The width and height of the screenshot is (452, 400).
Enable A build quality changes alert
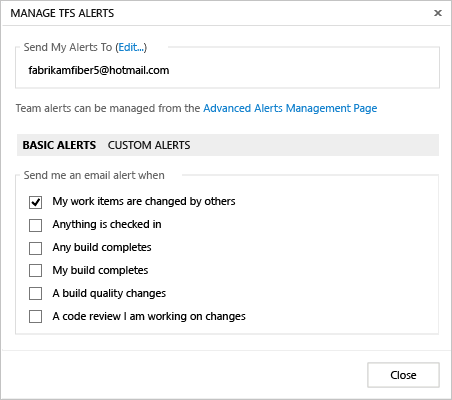pyautogui.click(x=35, y=294)
